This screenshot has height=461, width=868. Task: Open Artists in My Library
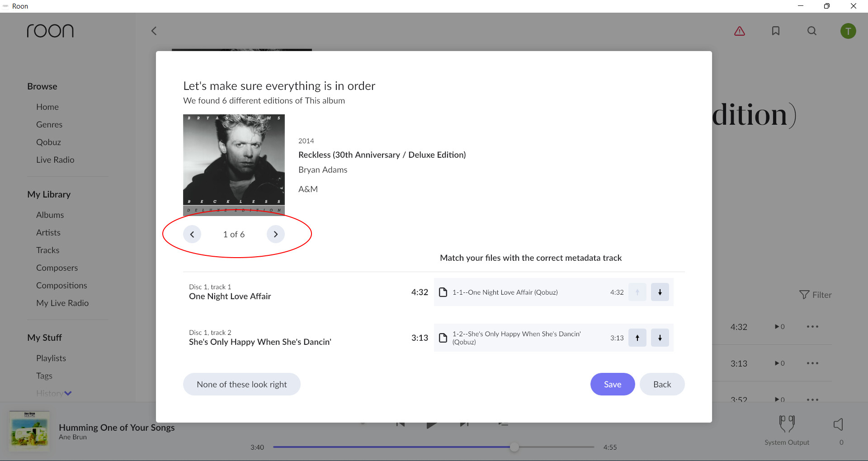tap(48, 232)
